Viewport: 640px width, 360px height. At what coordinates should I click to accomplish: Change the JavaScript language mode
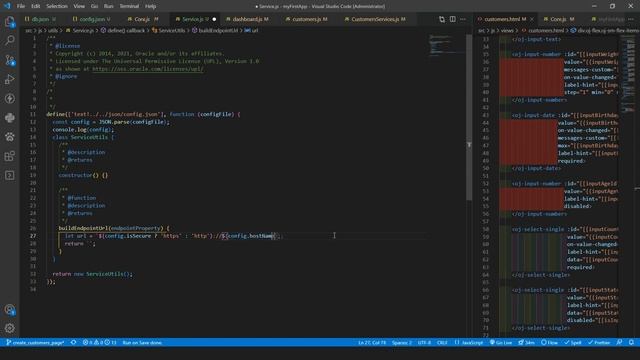[x=469, y=342]
